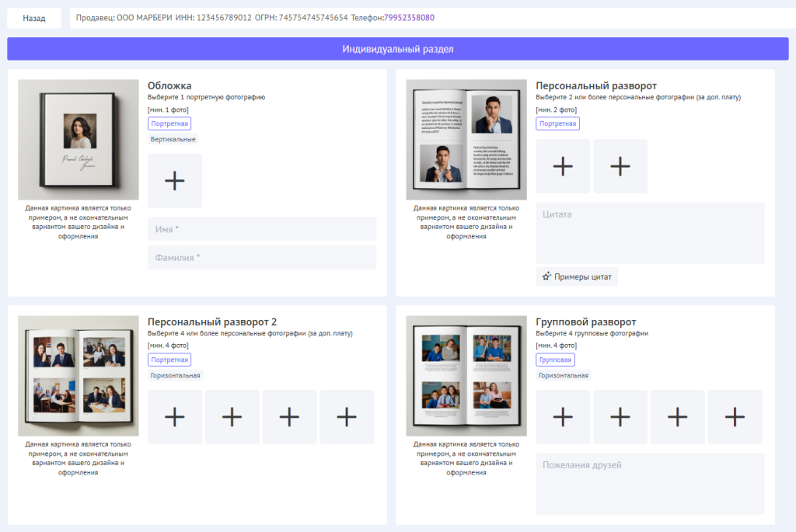Click the Групповая tag in Групповой разворот
796x532 pixels.
click(555, 360)
